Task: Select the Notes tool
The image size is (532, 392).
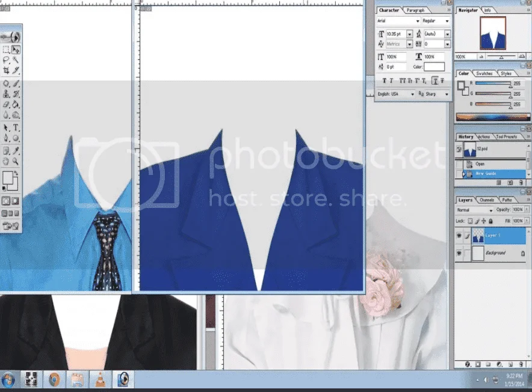Action: (6, 151)
